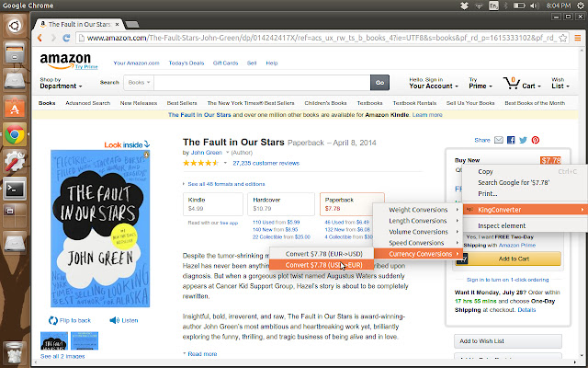Bookmark page with the star icon
588x368 pixels.
[562, 38]
